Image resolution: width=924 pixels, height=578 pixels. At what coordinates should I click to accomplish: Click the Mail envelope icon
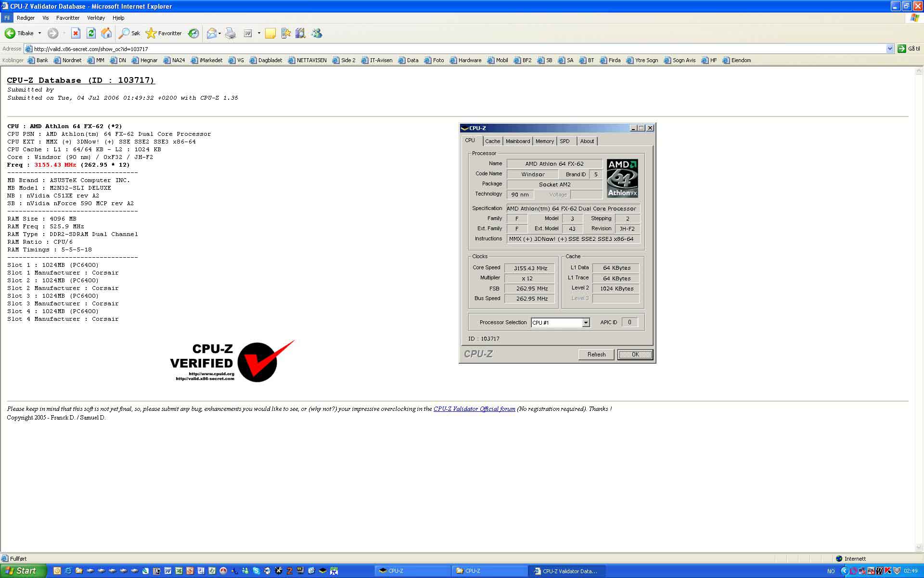coord(211,33)
